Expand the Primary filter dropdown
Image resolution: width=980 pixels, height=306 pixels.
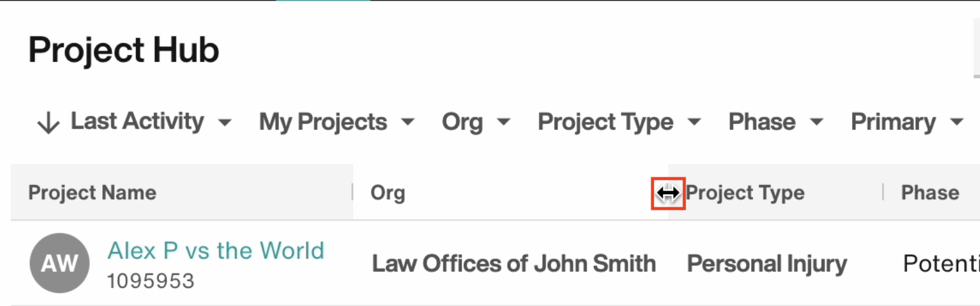908,122
